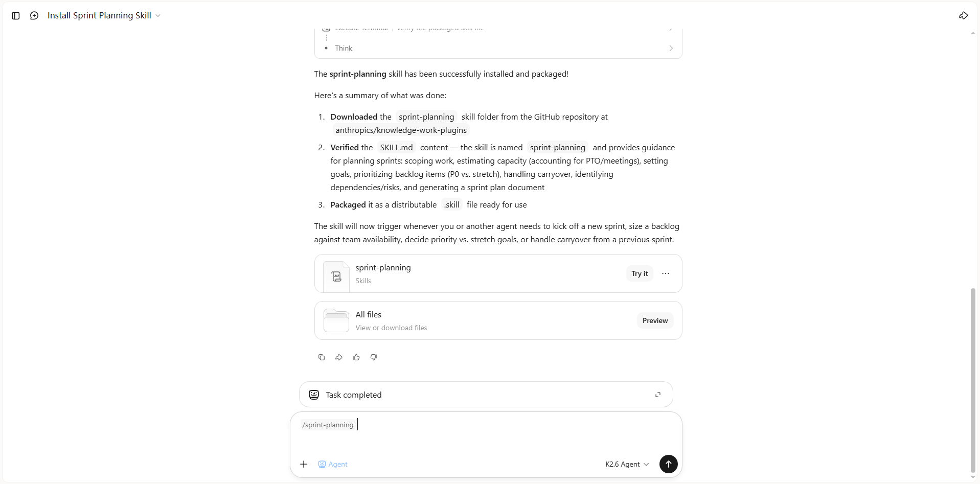Expand the Task completed panel
Viewport: 980px width, 484px height.
coord(658,395)
